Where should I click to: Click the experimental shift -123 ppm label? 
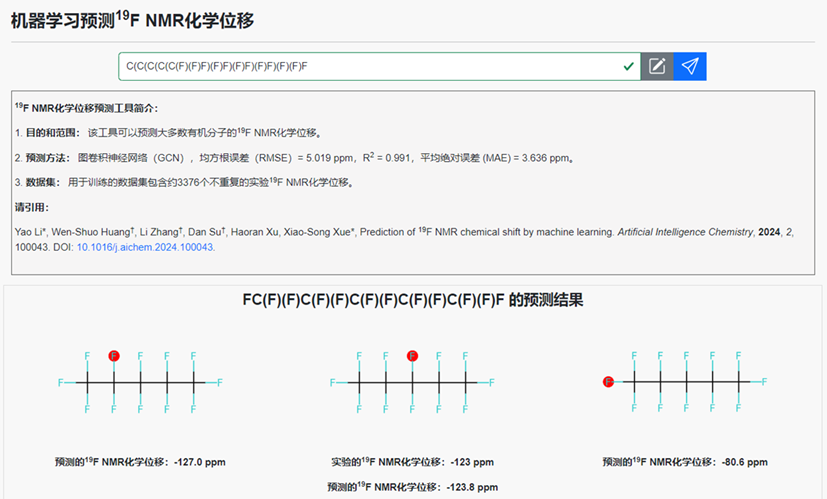(412, 462)
